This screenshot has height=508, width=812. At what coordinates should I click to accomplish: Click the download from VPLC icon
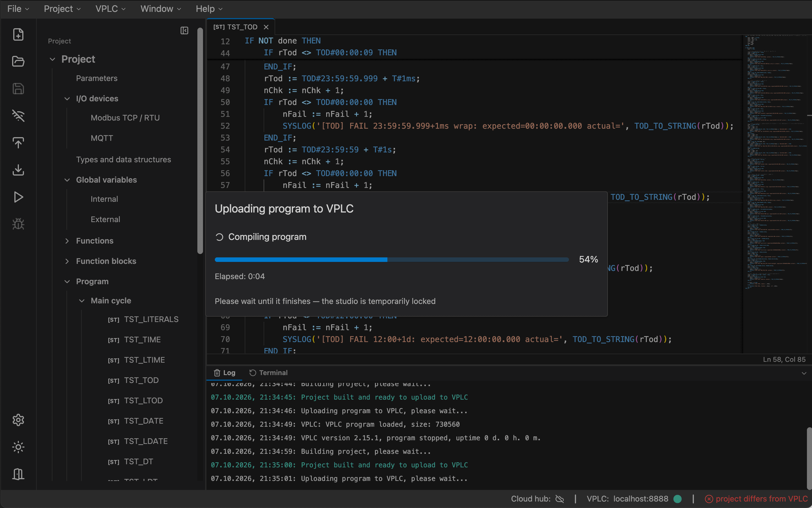(x=18, y=170)
